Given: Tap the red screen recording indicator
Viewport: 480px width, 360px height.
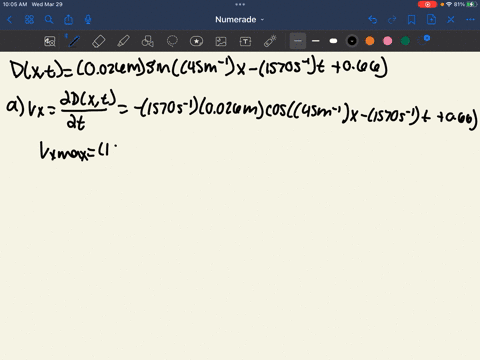Looking at the screenshot, I should (x=427, y=4).
